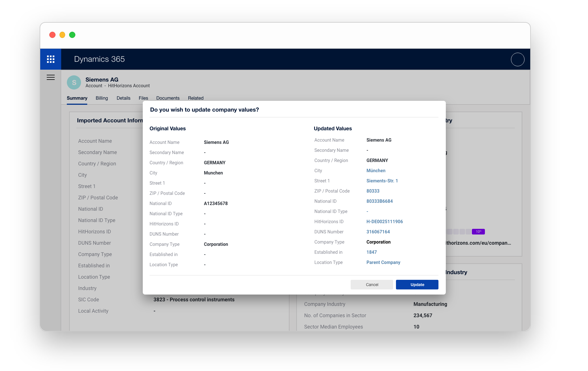
Task: Open the user profile circle
Action: point(517,59)
